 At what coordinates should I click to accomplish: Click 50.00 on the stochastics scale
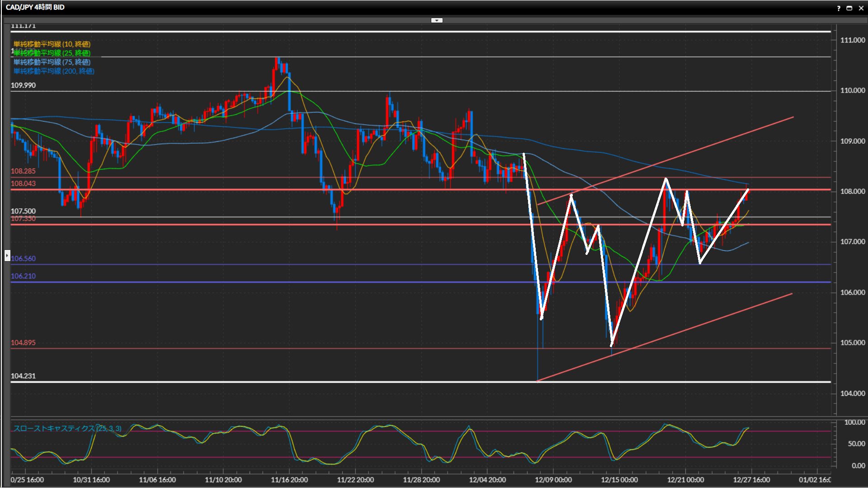click(856, 444)
